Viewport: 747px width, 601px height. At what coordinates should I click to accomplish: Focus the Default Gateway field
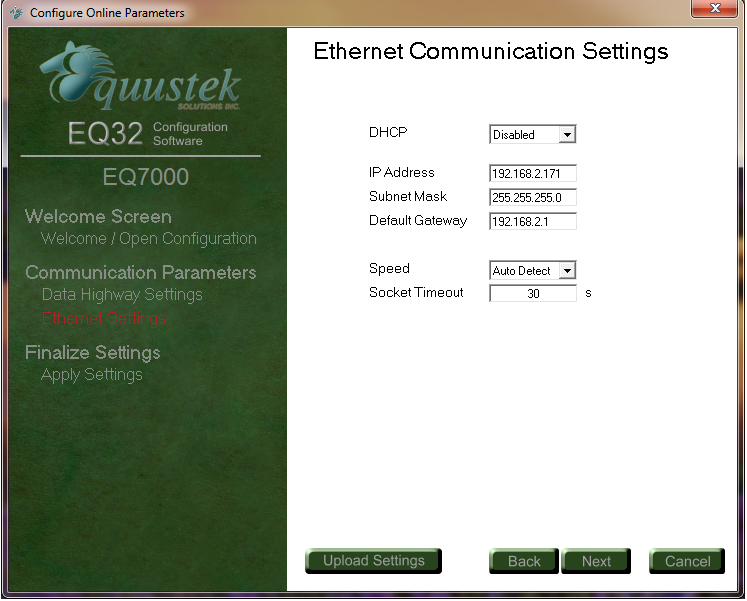(532, 222)
